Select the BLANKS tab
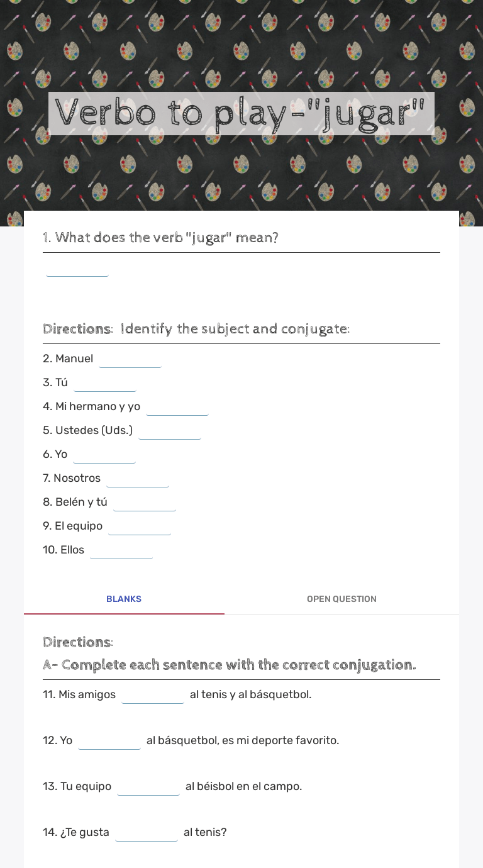Image resolution: width=483 pixels, height=868 pixels. tap(124, 599)
